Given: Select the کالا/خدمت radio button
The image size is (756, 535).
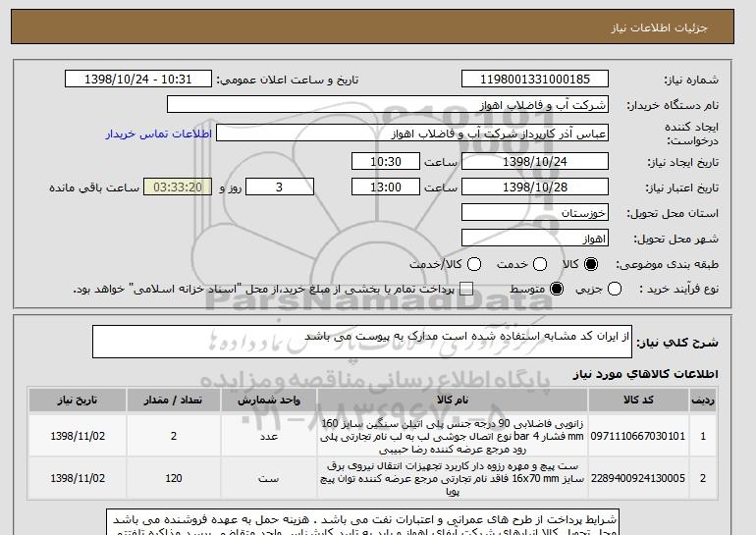Looking at the screenshot, I should click(474, 264).
